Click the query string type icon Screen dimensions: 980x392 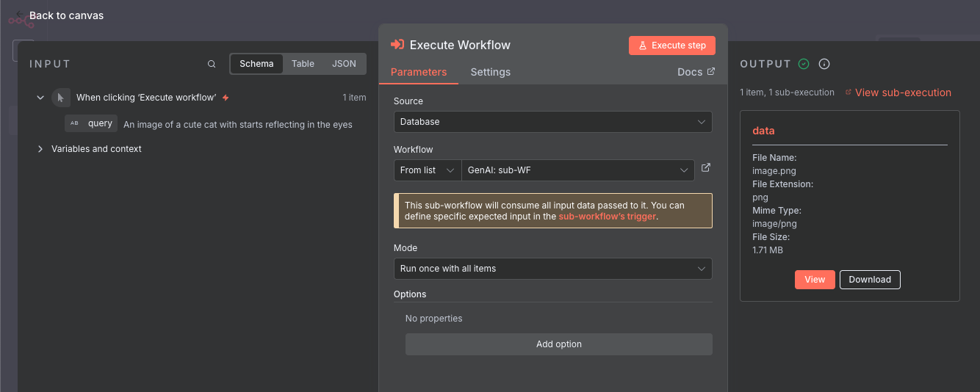point(74,123)
